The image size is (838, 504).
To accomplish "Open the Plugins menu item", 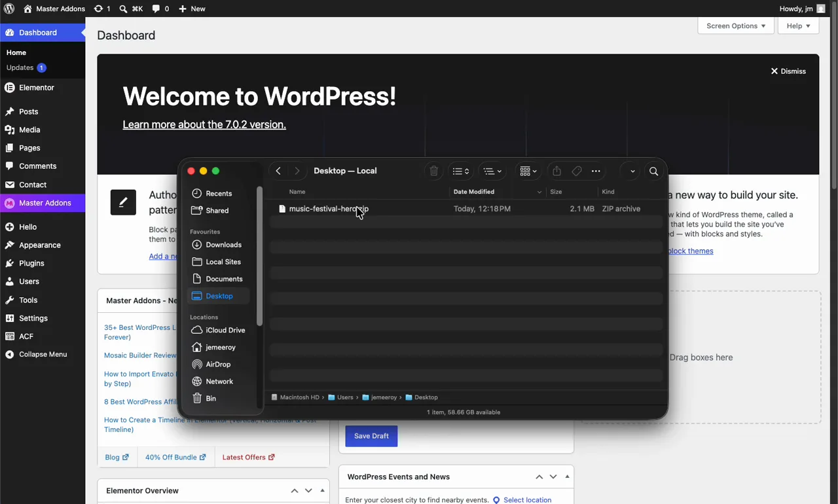I will tap(31, 263).
